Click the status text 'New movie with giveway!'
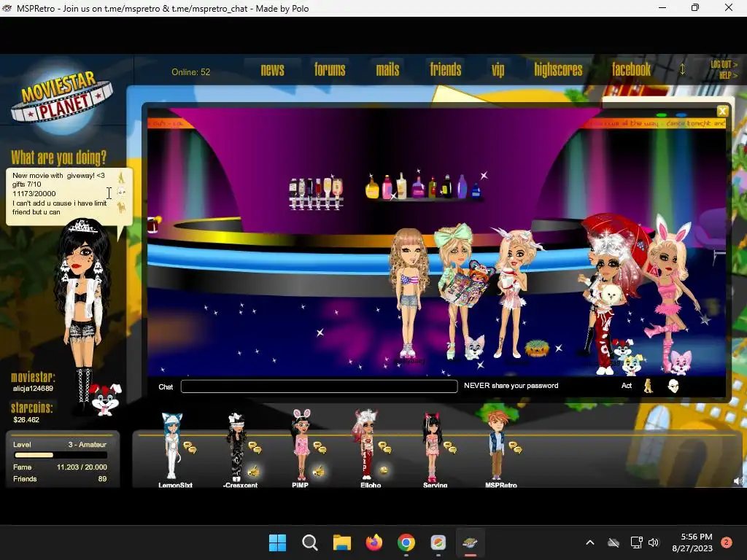This screenshot has width=747, height=560. pyautogui.click(x=58, y=175)
